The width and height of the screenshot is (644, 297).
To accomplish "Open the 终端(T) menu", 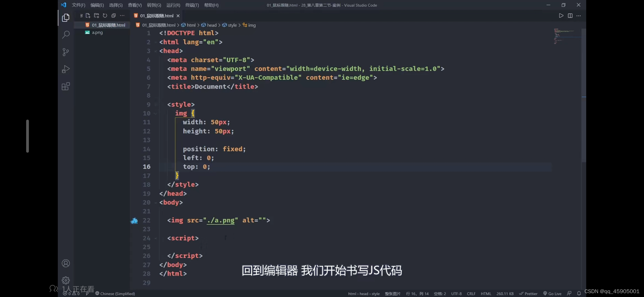I will [x=192, y=5].
